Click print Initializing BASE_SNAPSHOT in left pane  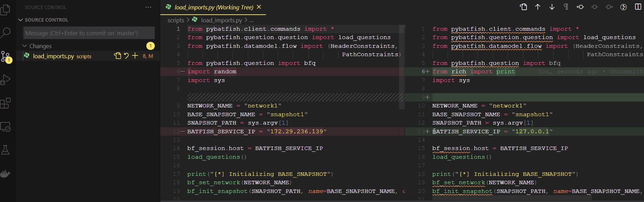[260, 174]
